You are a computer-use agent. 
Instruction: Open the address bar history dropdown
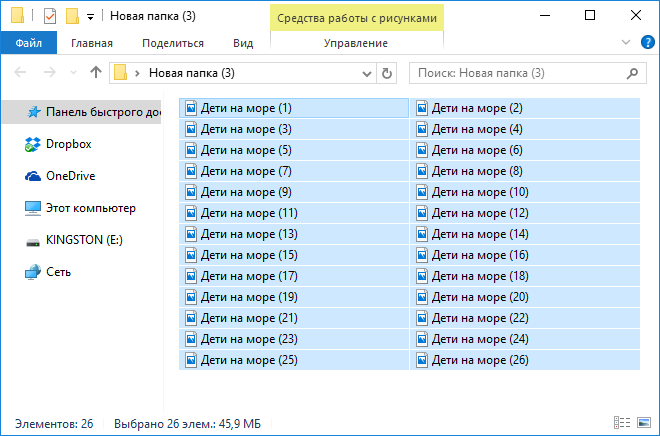click(x=365, y=73)
